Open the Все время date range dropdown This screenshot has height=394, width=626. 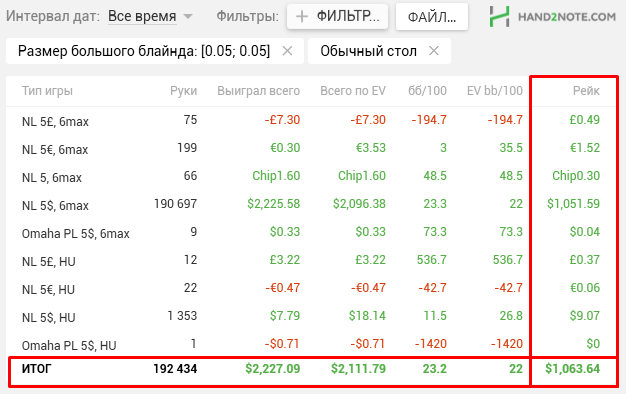pyautogui.click(x=142, y=16)
